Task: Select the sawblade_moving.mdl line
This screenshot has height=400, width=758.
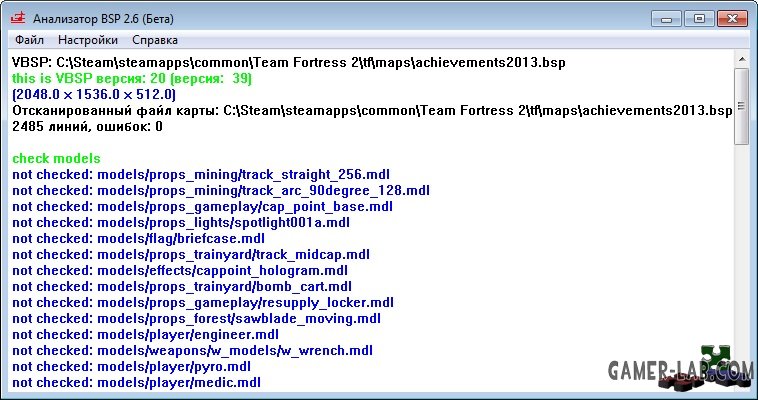Action: [x=196, y=318]
